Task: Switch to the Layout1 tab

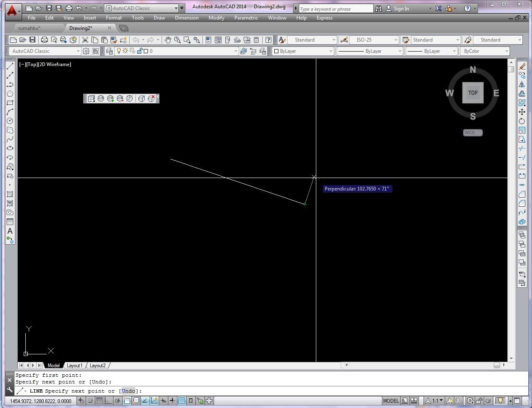Action: (75, 366)
